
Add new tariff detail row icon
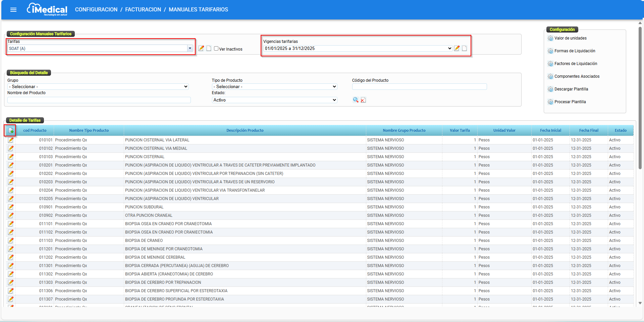11,131
